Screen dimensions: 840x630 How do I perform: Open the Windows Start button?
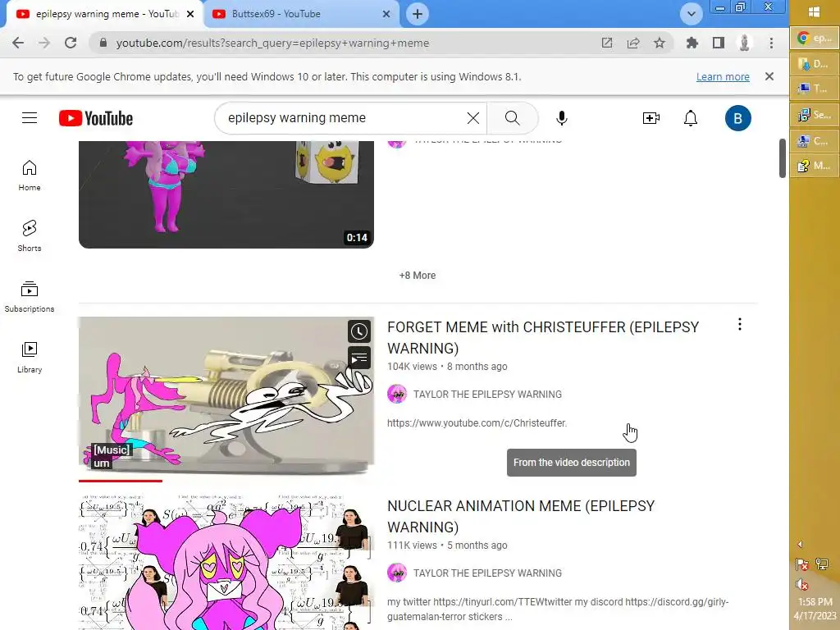click(x=815, y=12)
